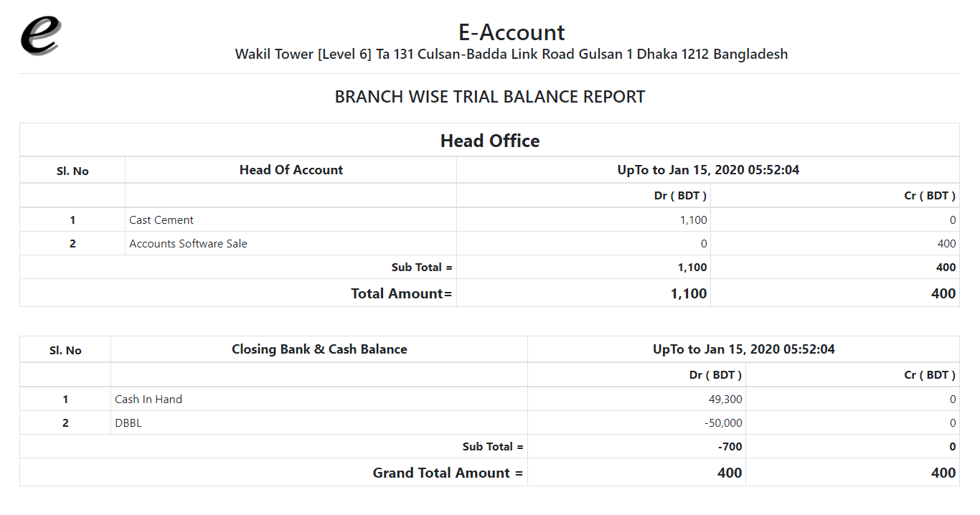Select the Head Of Account column header
980x515 pixels.
[291, 170]
